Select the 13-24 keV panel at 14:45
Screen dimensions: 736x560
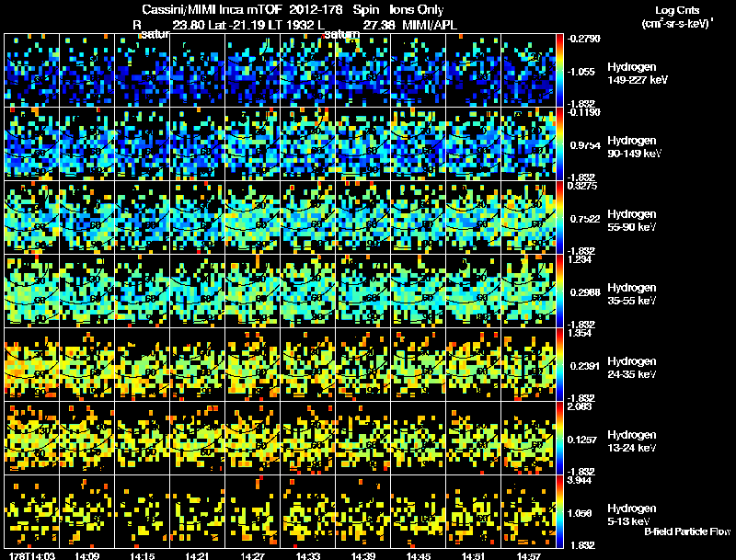419,439
